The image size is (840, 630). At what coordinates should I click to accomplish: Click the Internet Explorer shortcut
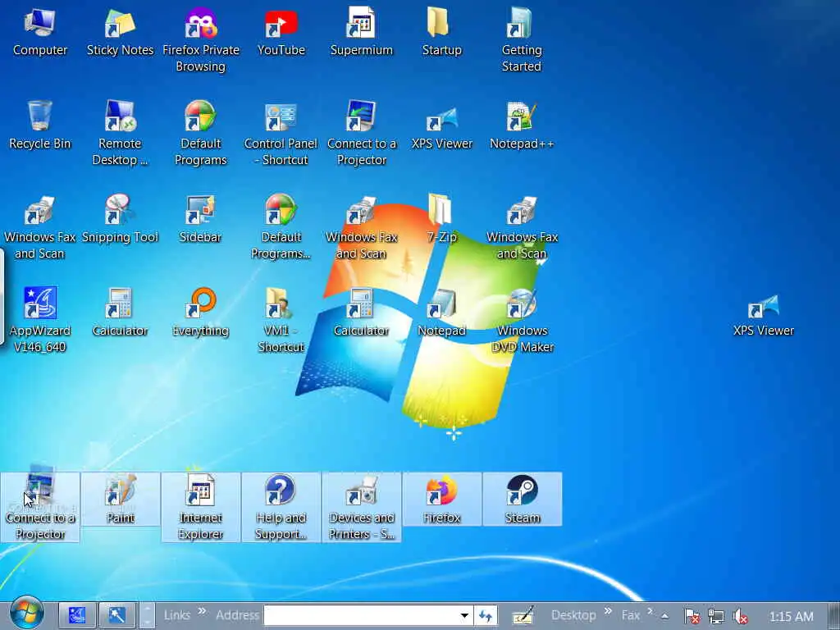(200, 507)
